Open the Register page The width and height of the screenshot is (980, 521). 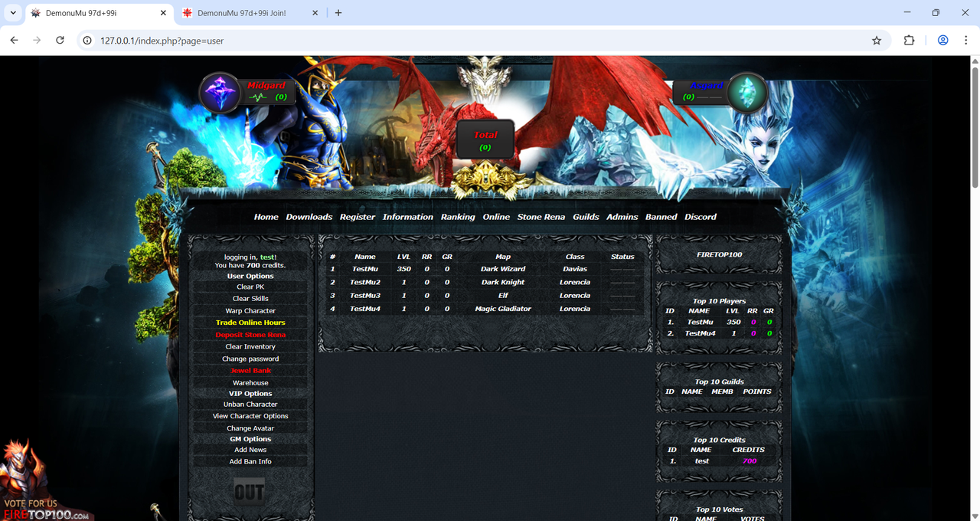(x=358, y=217)
